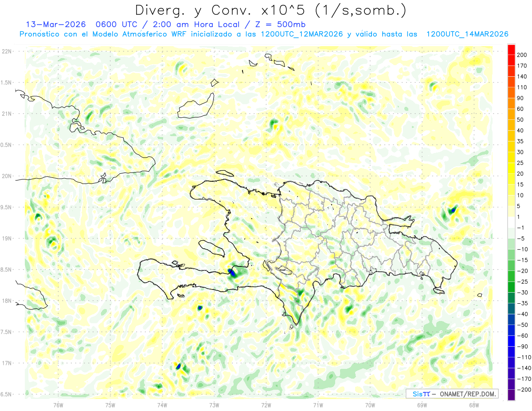The image size is (532, 411).
Task: Click the WRF forecast description subtitle line
Action: pos(264,34)
